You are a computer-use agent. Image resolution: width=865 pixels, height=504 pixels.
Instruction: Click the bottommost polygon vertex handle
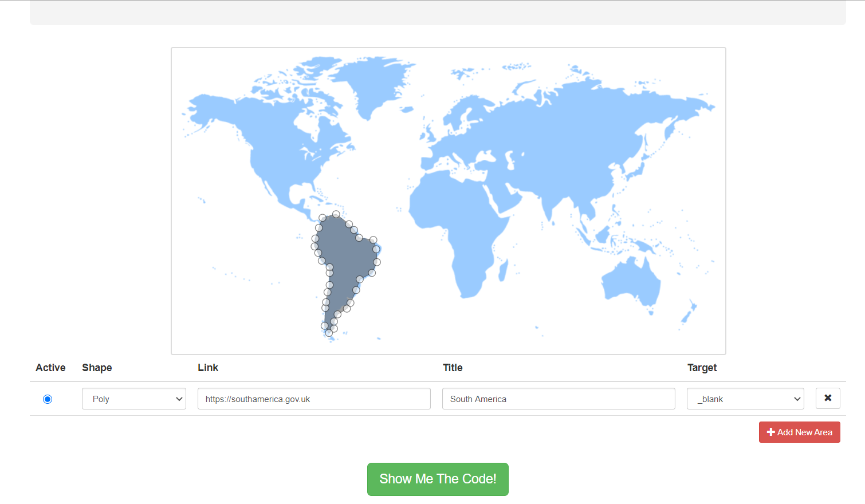click(329, 333)
